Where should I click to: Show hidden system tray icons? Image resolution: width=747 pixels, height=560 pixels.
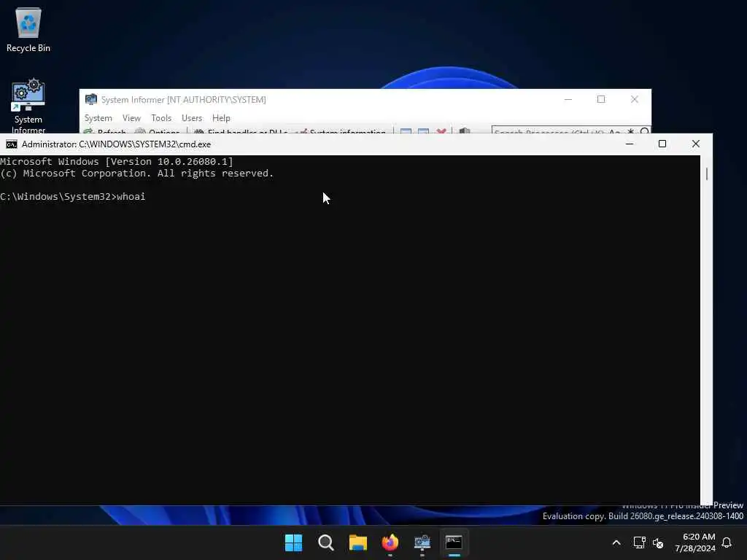click(x=616, y=542)
